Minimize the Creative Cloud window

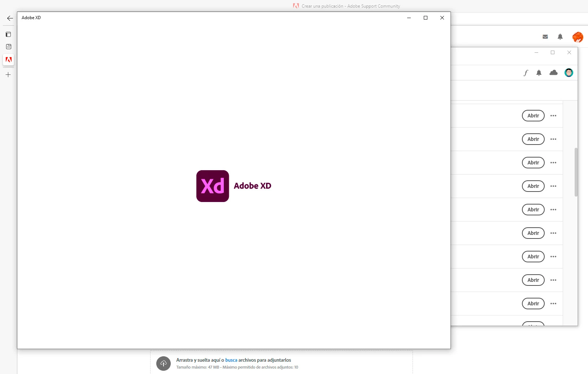pos(536,52)
